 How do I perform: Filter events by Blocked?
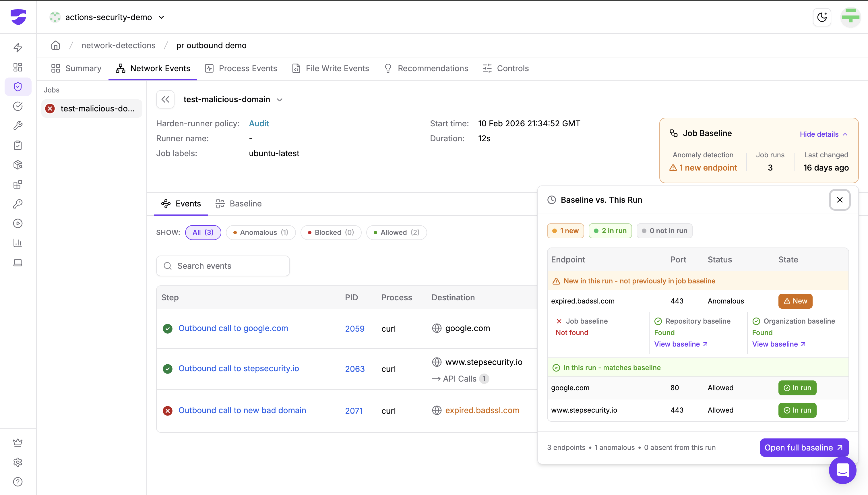click(330, 233)
